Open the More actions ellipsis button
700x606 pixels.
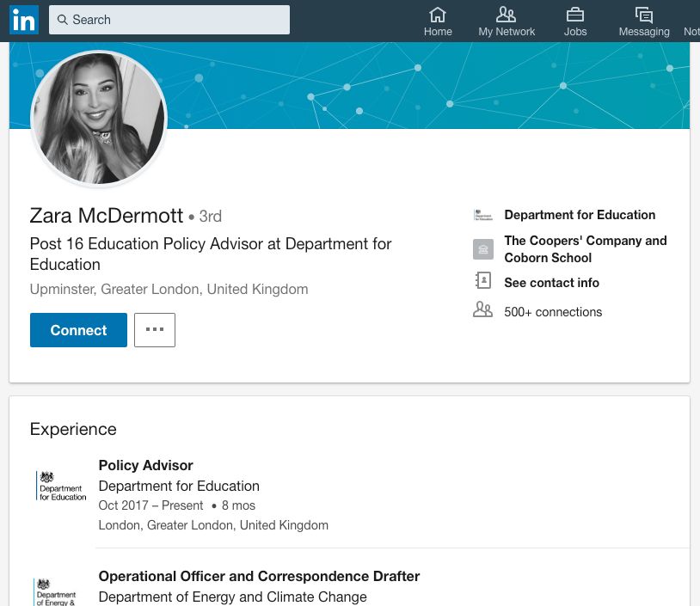[x=155, y=330]
